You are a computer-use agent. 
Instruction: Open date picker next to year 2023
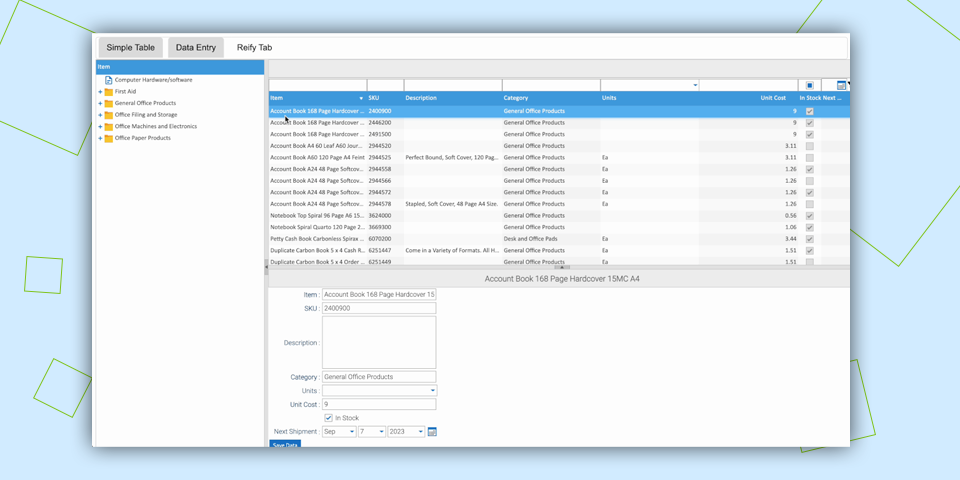coord(432,432)
